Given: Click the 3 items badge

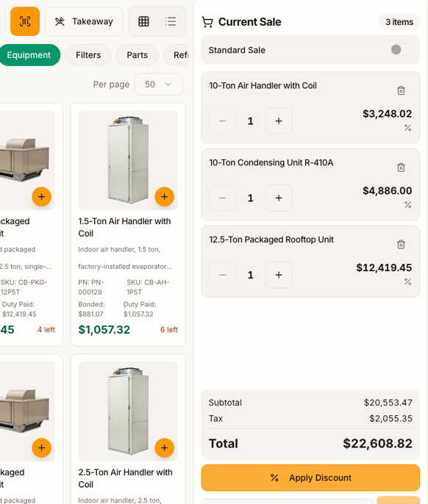Looking at the screenshot, I should 399,22.
